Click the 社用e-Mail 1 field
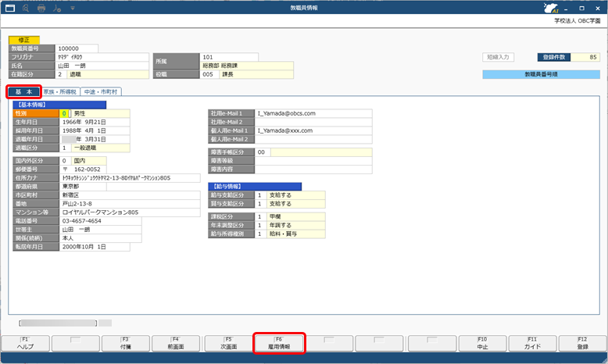Image resolution: width=608 pixels, height=364 pixels. tap(313, 113)
